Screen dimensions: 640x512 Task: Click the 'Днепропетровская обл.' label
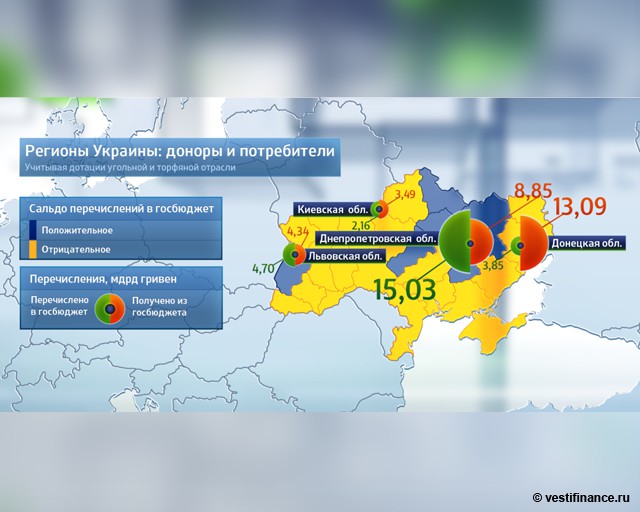pos(378,238)
